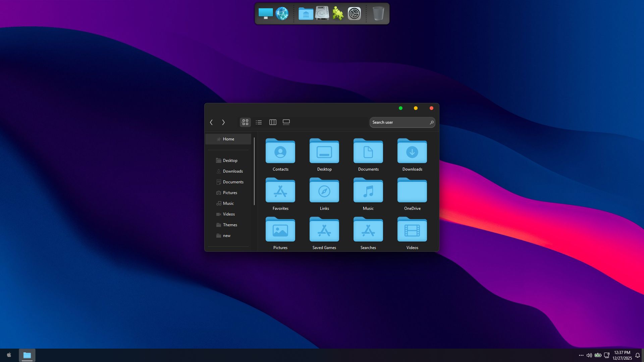Switch to list view layout

[259, 122]
